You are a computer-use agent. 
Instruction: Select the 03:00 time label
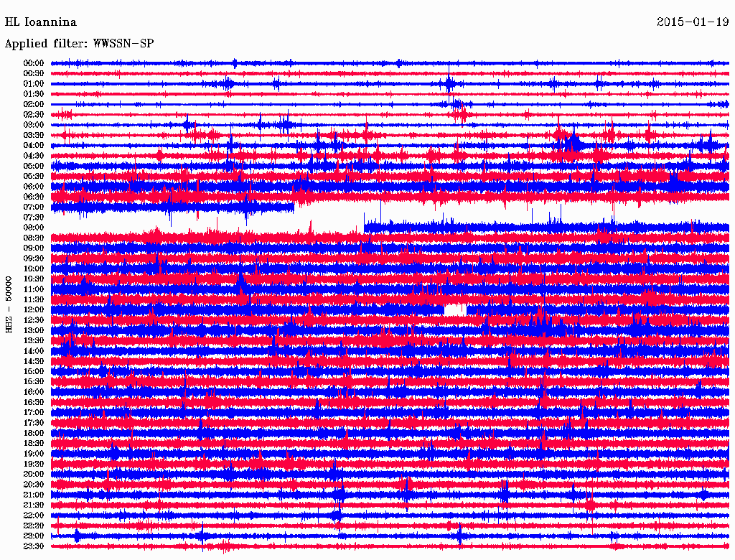34,125
